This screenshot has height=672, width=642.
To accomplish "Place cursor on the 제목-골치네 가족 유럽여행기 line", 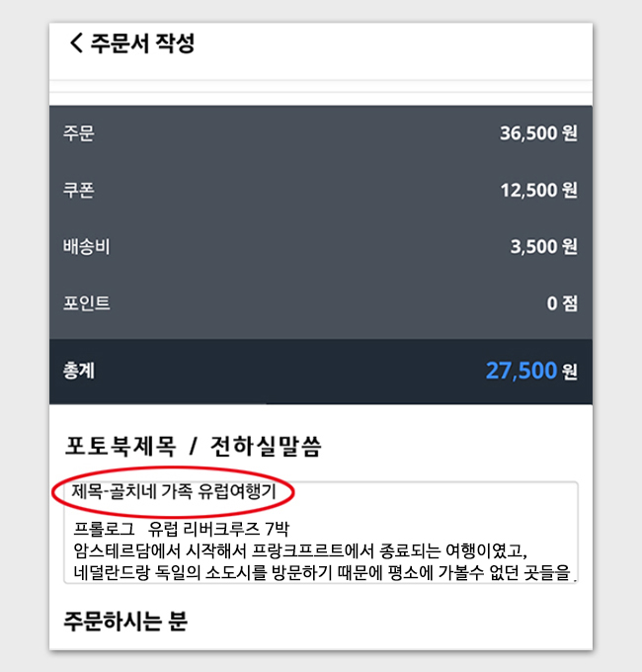I will [174, 491].
